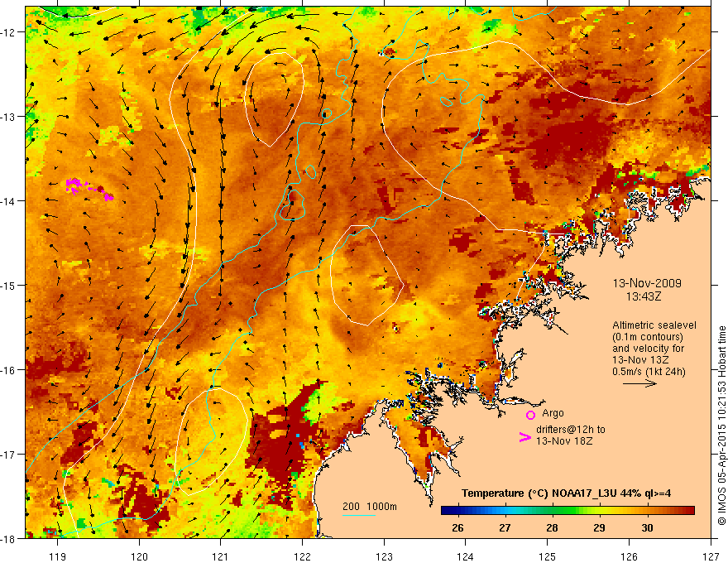728x563 pixels.
Task: Click longitude axis label 121
Action: (221, 556)
